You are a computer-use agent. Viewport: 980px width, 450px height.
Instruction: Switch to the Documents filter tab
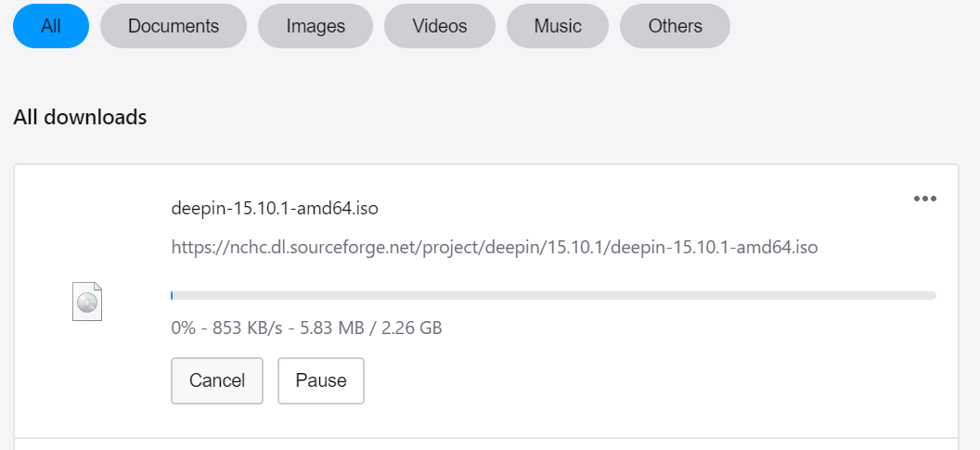click(x=174, y=26)
